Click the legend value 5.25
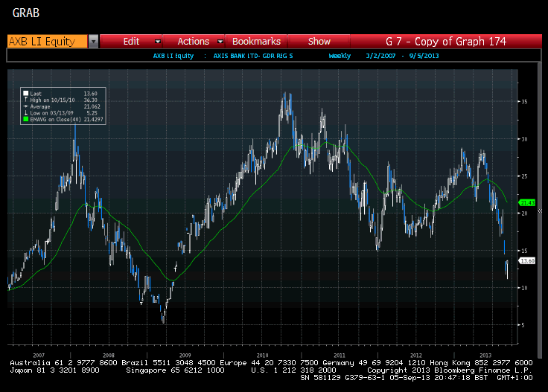The image size is (548, 392). coord(92,113)
